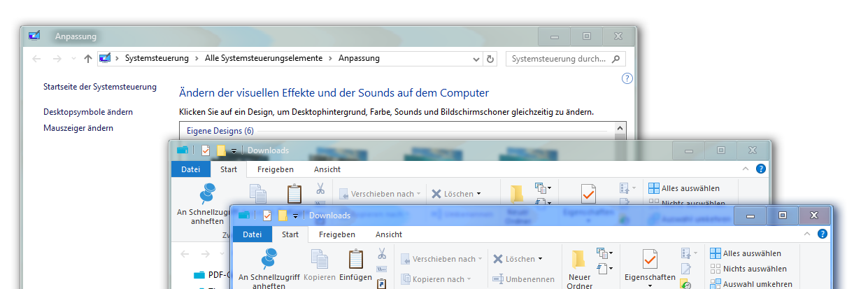Select 'Alles auswählen' in front window

[x=746, y=253]
